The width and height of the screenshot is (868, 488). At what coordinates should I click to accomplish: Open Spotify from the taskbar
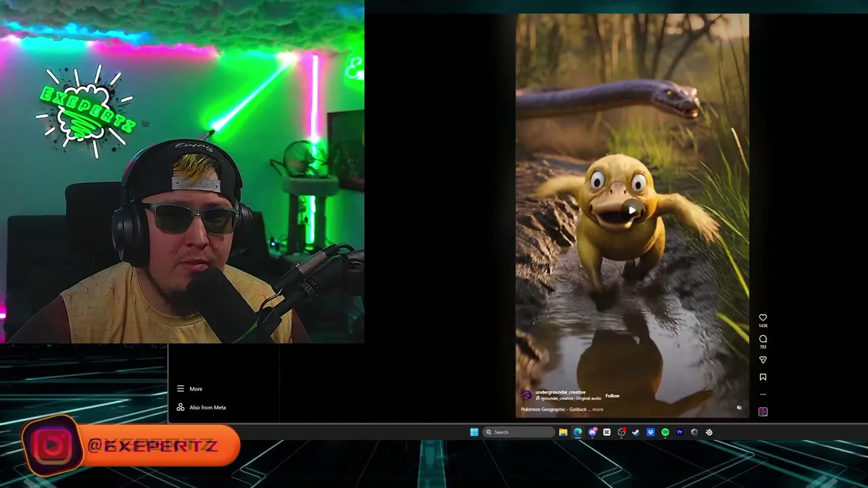[665, 432]
